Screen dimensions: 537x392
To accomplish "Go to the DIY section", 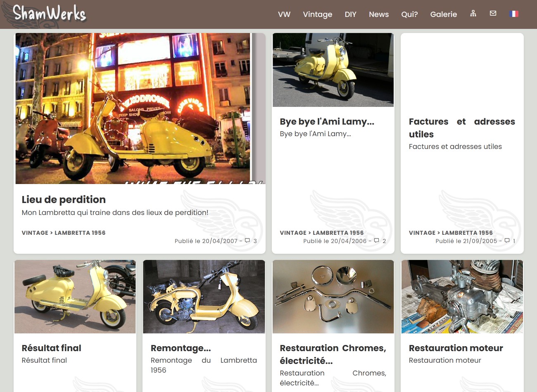I will [350, 14].
